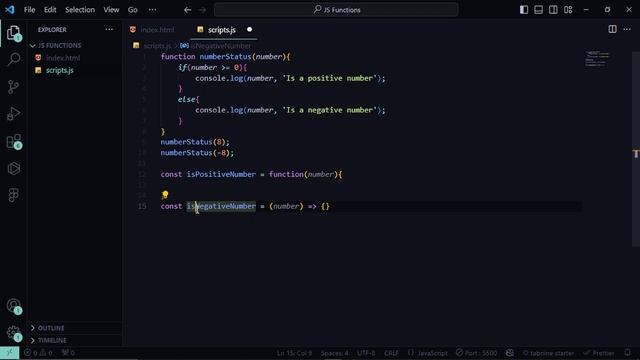
Task: Click the Prettier status item
Action: pos(599,353)
